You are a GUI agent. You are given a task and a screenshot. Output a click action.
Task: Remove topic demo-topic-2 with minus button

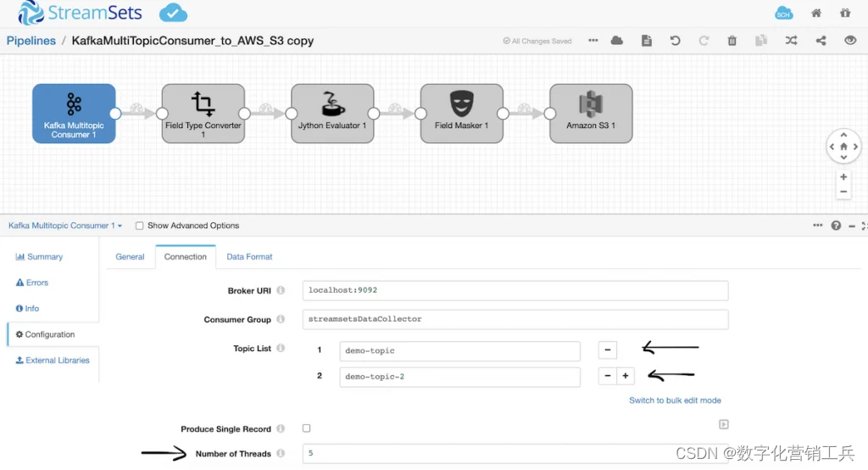(607, 376)
